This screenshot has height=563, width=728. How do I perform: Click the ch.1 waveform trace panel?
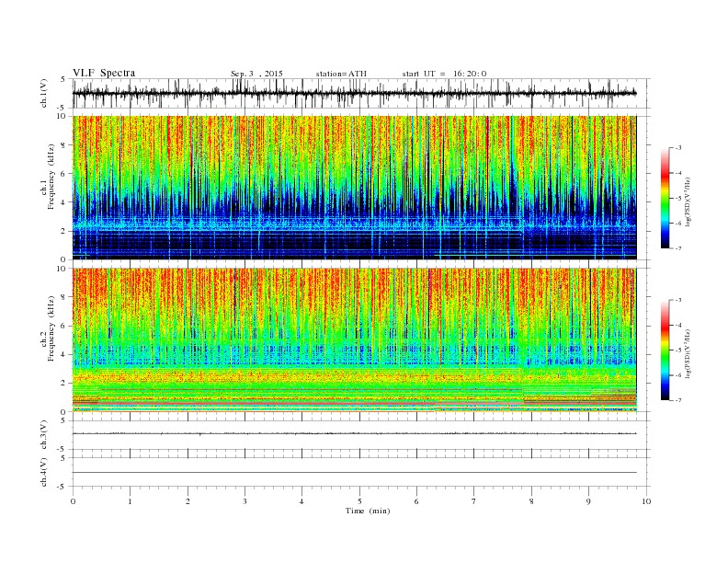click(x=361, y=93)
